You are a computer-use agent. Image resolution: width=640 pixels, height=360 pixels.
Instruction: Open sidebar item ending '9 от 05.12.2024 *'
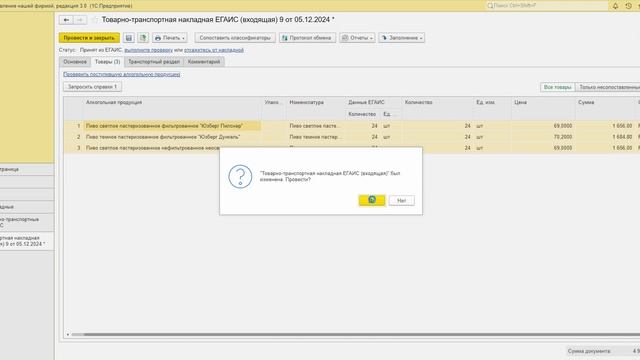tap(27, 241)
